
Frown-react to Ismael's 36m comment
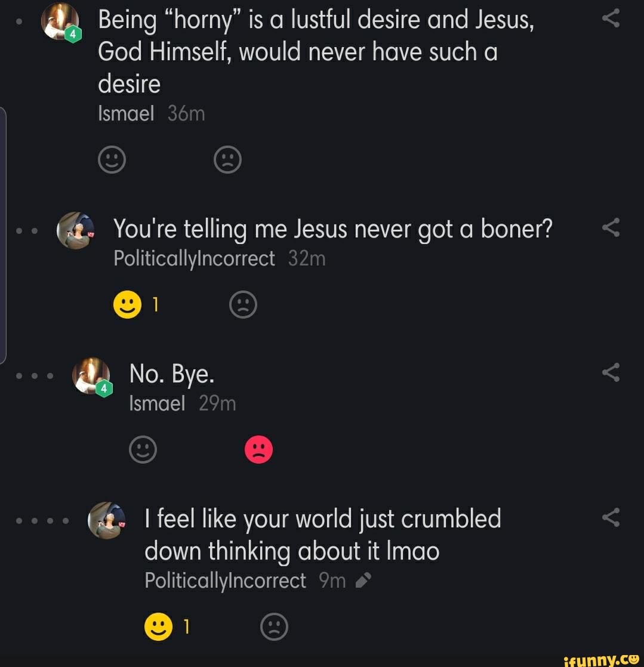(227, 160)
